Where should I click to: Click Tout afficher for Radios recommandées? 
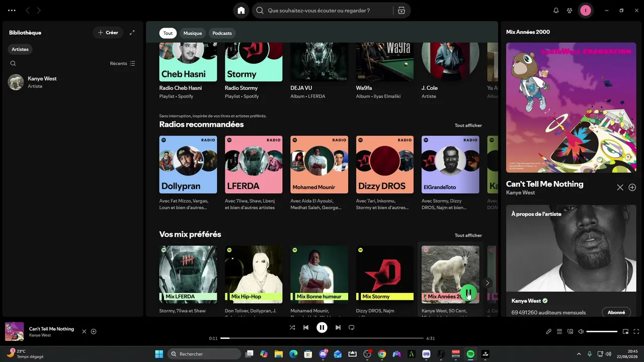click(468, 125)
